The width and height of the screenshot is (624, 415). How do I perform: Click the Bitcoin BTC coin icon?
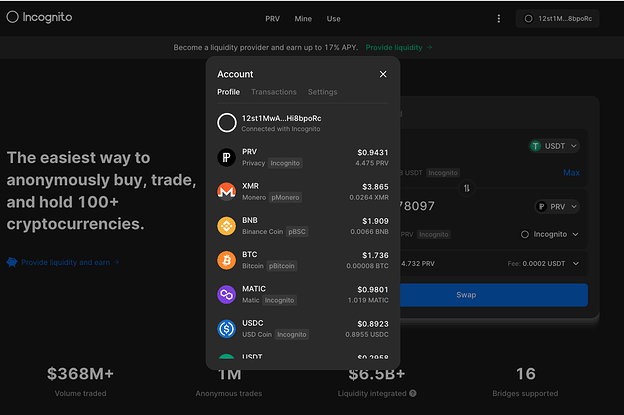[227, 260]
